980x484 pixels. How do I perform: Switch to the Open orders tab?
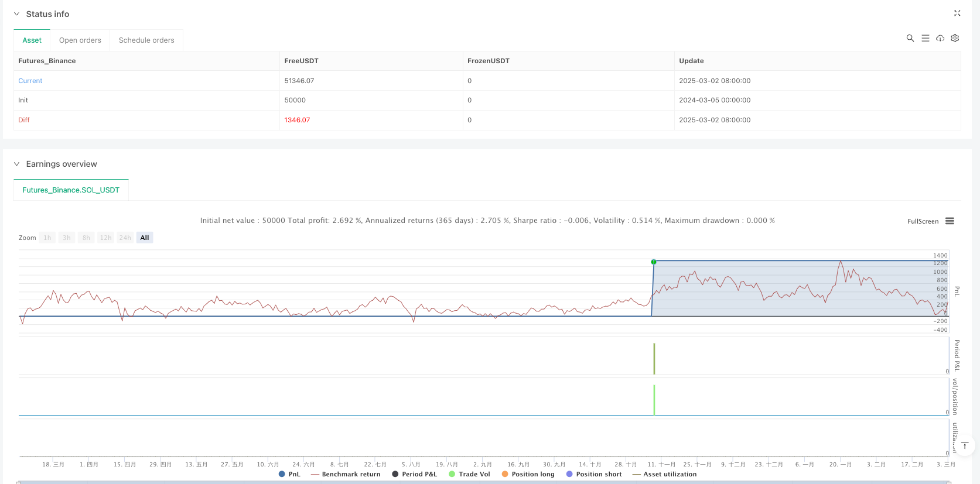pos(80,40)
